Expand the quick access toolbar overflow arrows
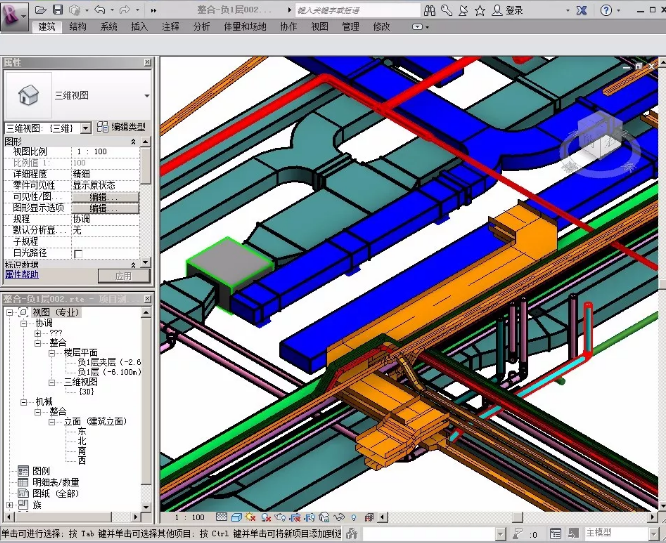The height and width of the screenshot is (543, 666). [x=153, y=10]
